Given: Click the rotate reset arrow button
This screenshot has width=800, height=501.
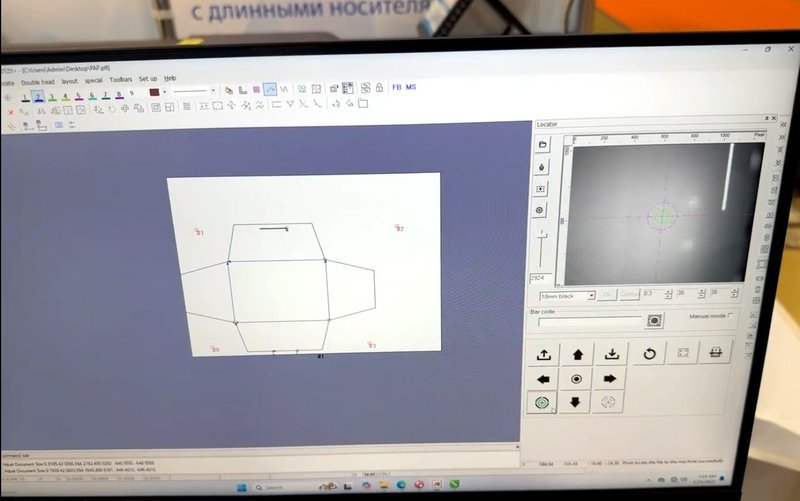Looking at the screenshot, I should tap(649, 353).
